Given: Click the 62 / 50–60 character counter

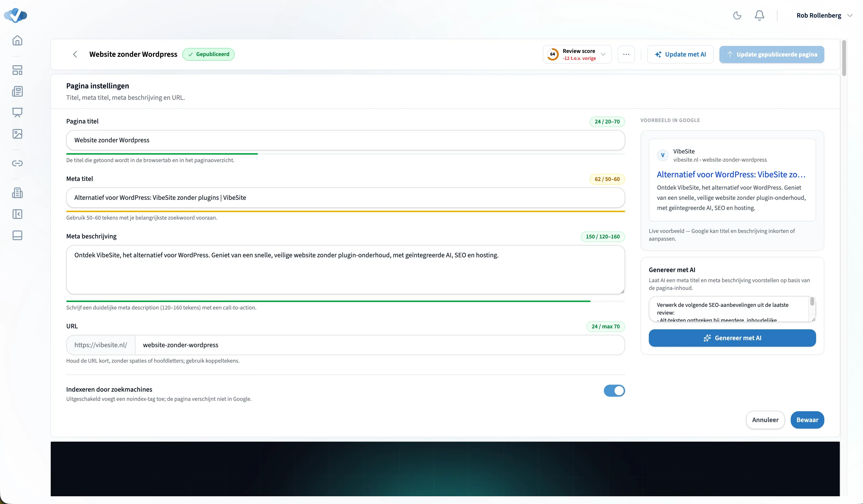Looking at the screenshot, I should 607,179.
